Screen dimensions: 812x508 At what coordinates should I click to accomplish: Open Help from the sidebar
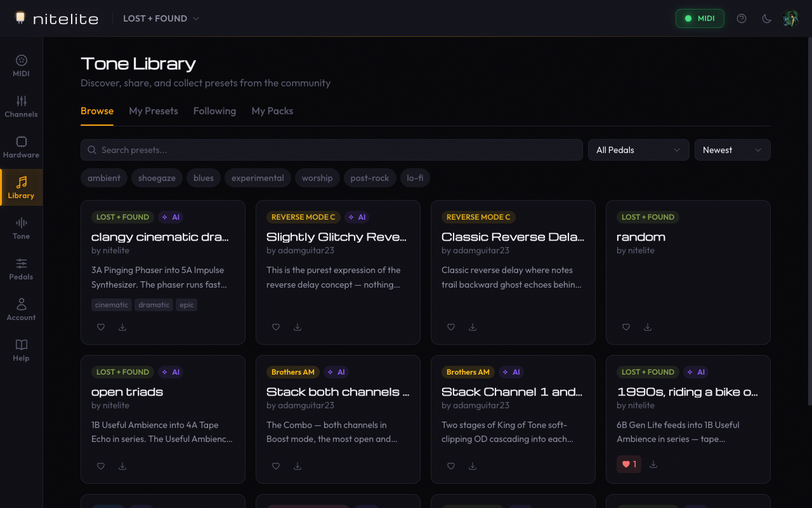click(x=21, y=350)
